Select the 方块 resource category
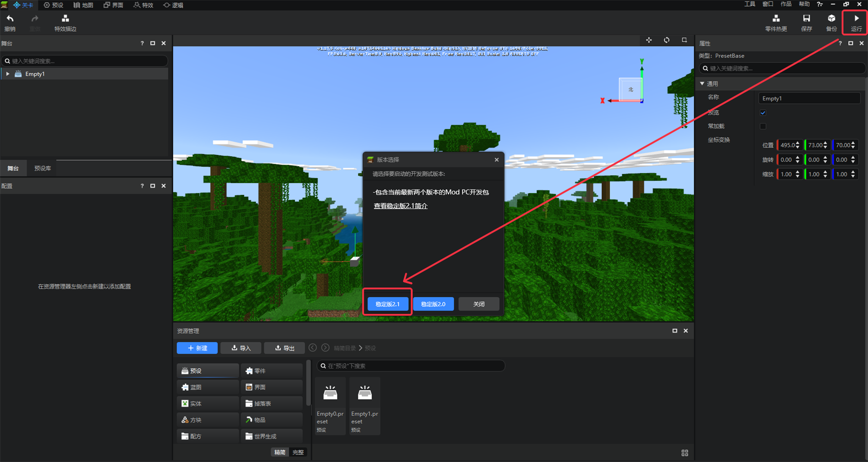The width and height of the screenshot is (868, 462). (x=208, y=420)
